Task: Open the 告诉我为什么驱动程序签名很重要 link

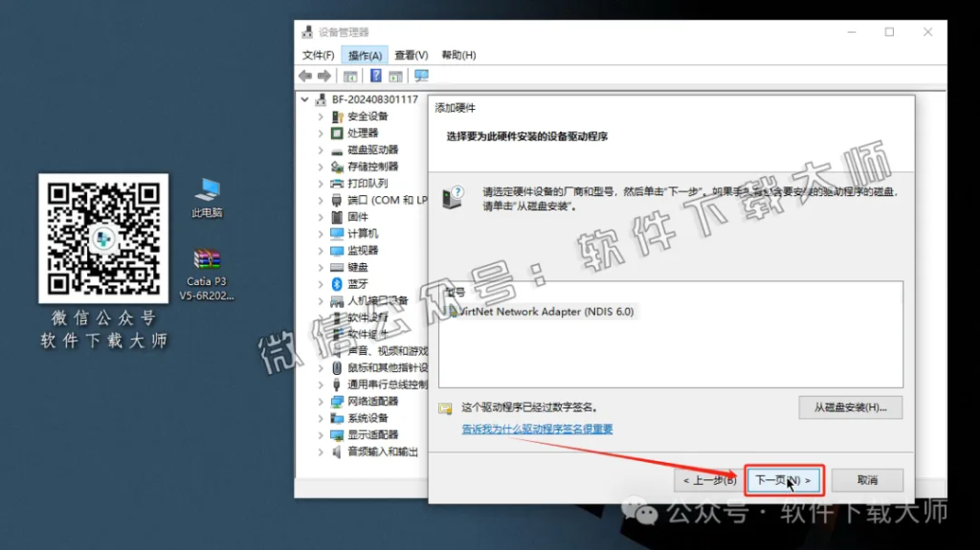Action: [537, 429]
